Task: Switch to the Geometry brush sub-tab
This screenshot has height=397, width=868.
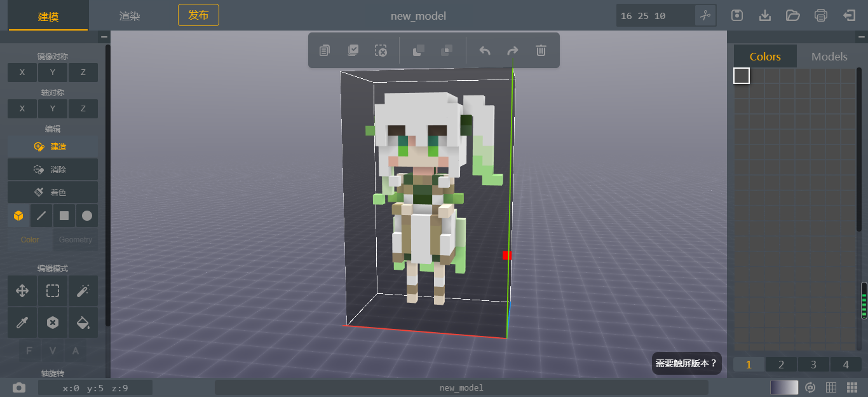Action: click(76, 240)
